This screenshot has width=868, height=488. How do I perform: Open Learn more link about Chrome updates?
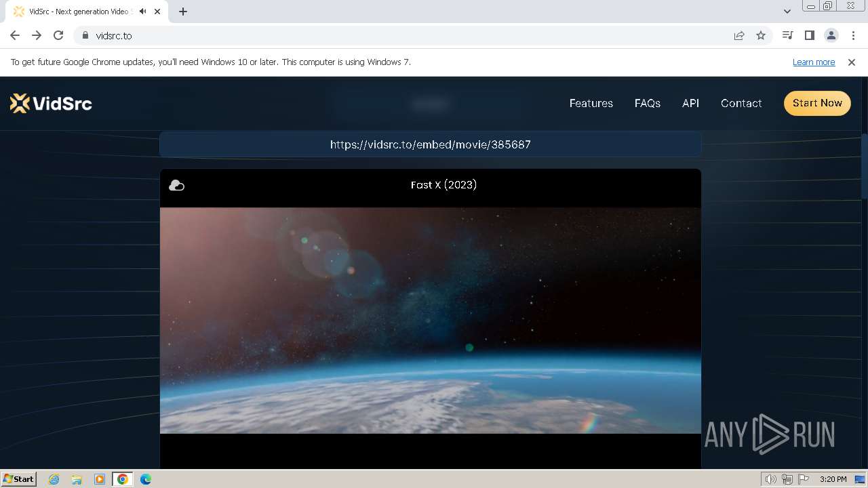[x=814, y=62]
